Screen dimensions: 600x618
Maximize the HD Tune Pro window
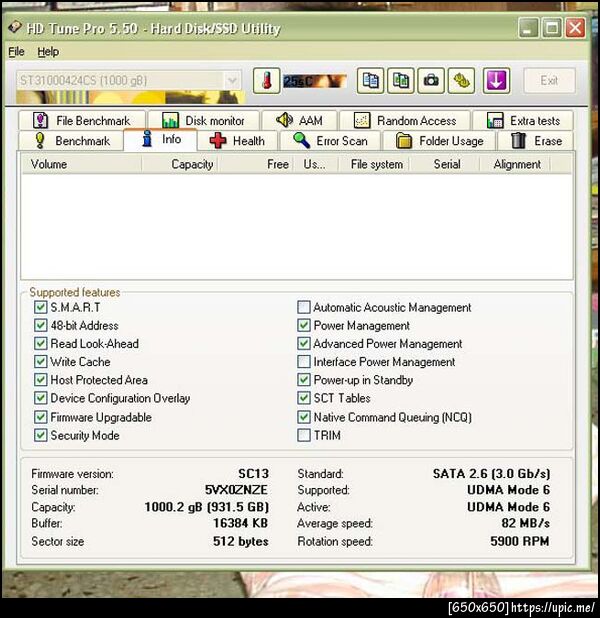[x=552, y=28]
